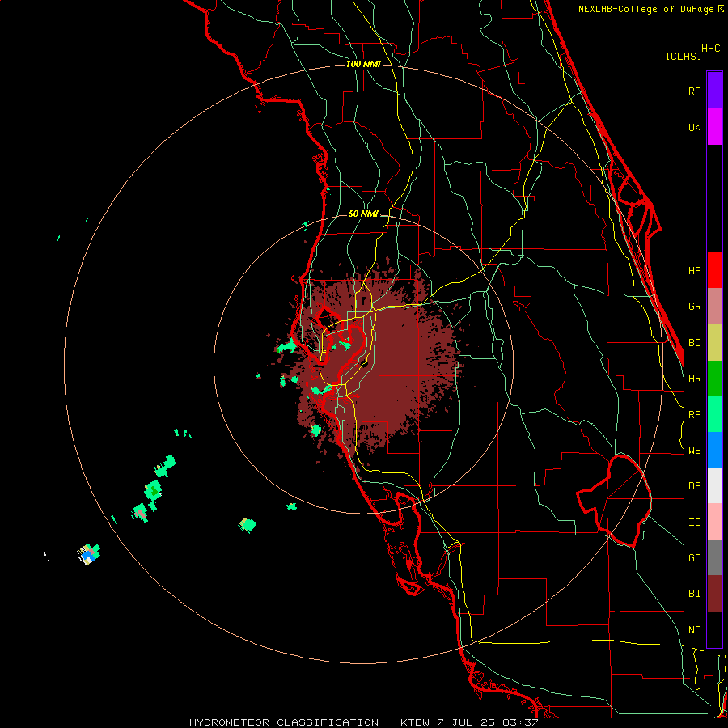Viewport: 728px width, 728px height.
Task: Click the WS blue legend swatch
Action: point(714,450)
